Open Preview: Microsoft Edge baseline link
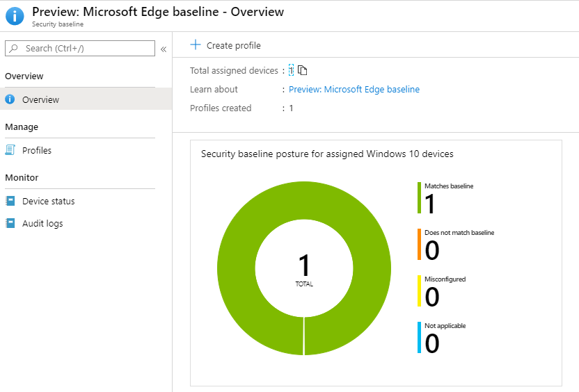This screenshot has width=579, height=392. pyautogui.click(x=354, y=89)
